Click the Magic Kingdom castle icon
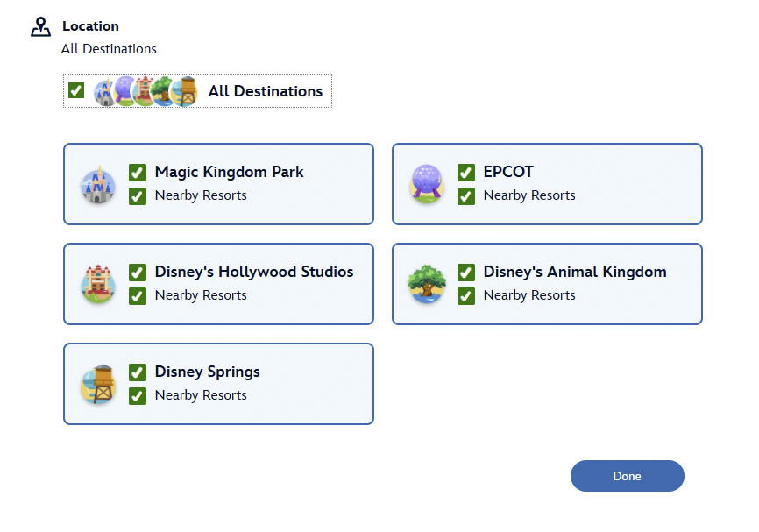Image resolution: width=759 pixels, height=532 pixels. pyautogui.click(x=97, y=185)
